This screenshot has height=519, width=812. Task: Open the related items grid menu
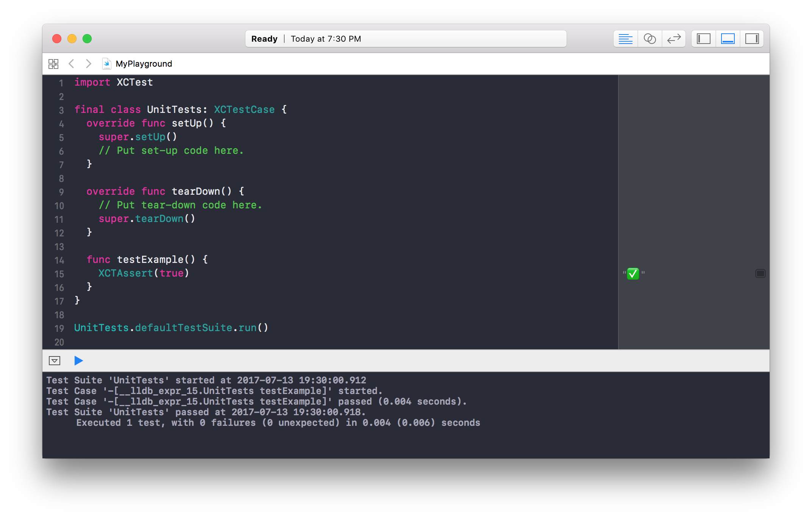tap(53, 64)
